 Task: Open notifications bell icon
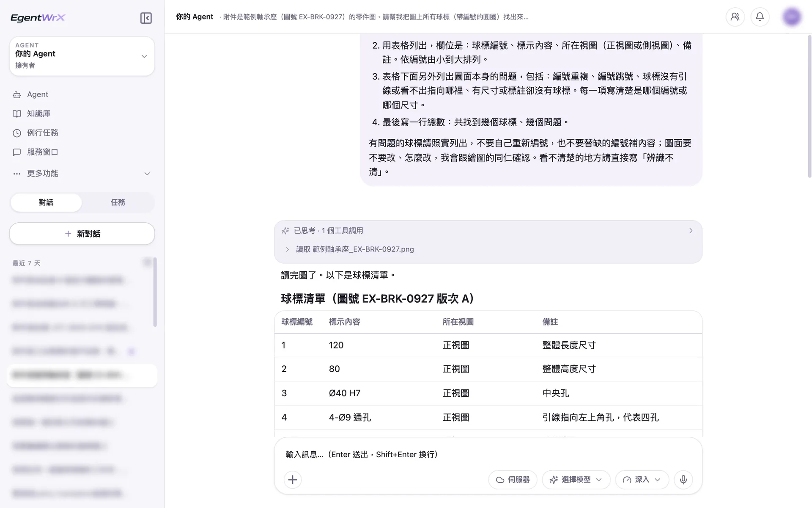click(760, 17)
